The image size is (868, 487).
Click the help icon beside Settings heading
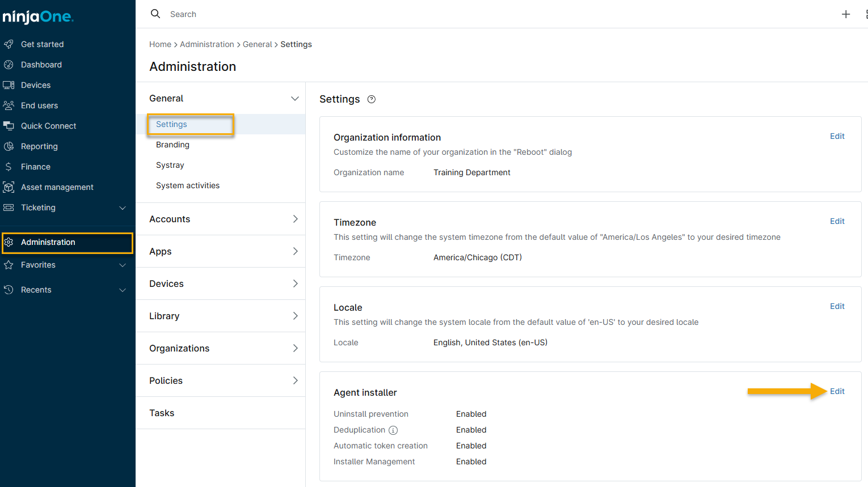(x=372, y=99)
